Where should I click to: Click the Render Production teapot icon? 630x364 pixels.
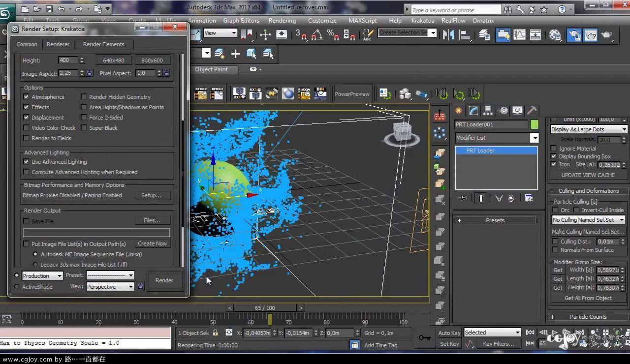(607, 34)
